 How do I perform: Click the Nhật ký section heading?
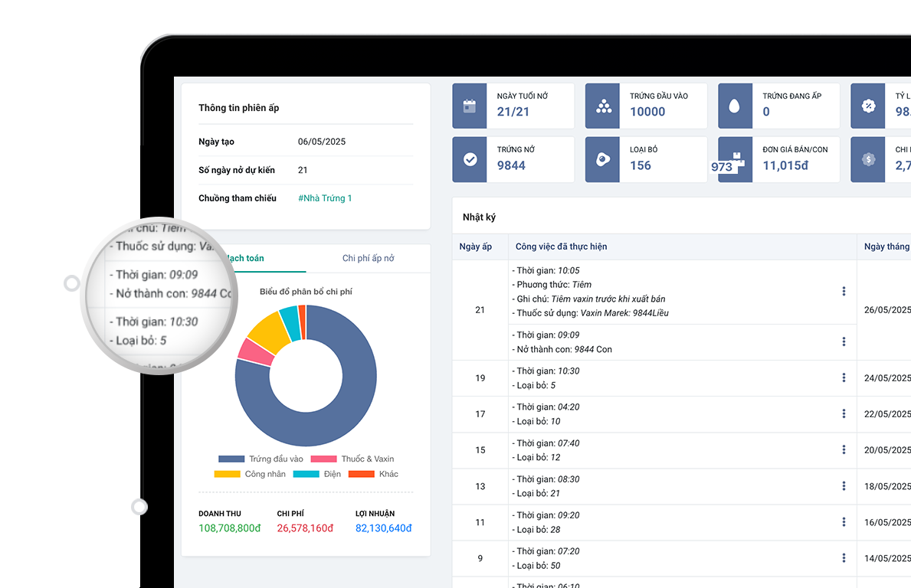click(x=480, y=217)
